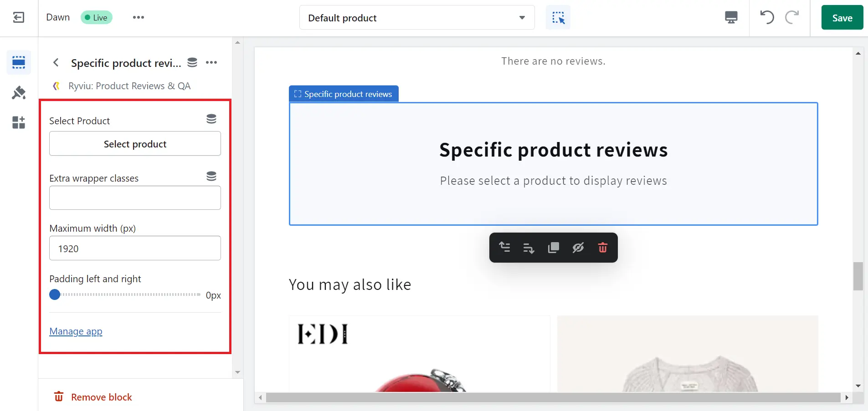
Task: Activate the section selection tool in the toolbar
Action: (557, 17)
